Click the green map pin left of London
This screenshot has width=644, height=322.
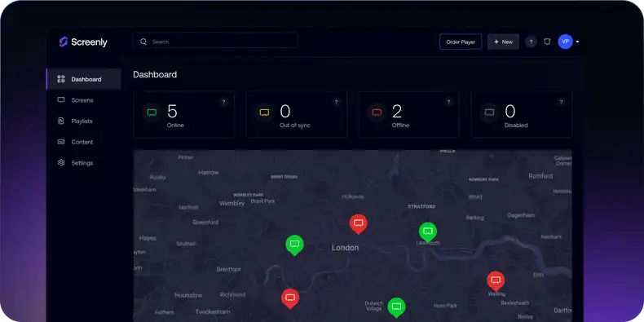(x=294, y=245)
